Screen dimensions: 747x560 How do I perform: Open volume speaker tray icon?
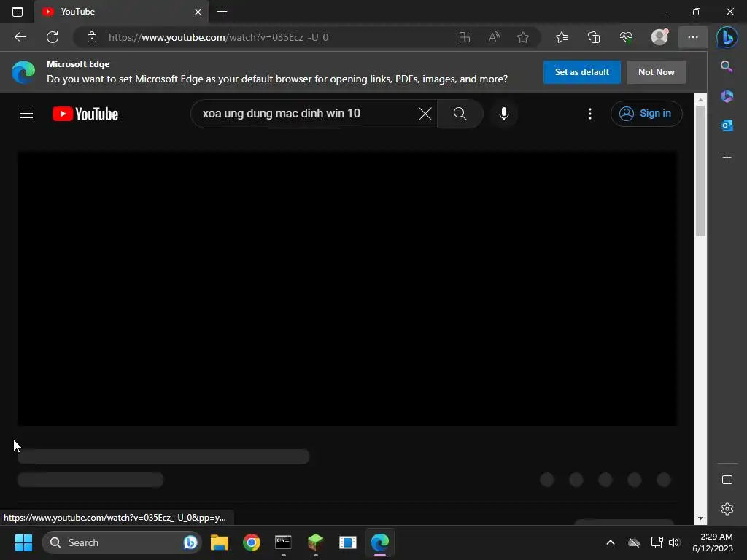[674, 542]
